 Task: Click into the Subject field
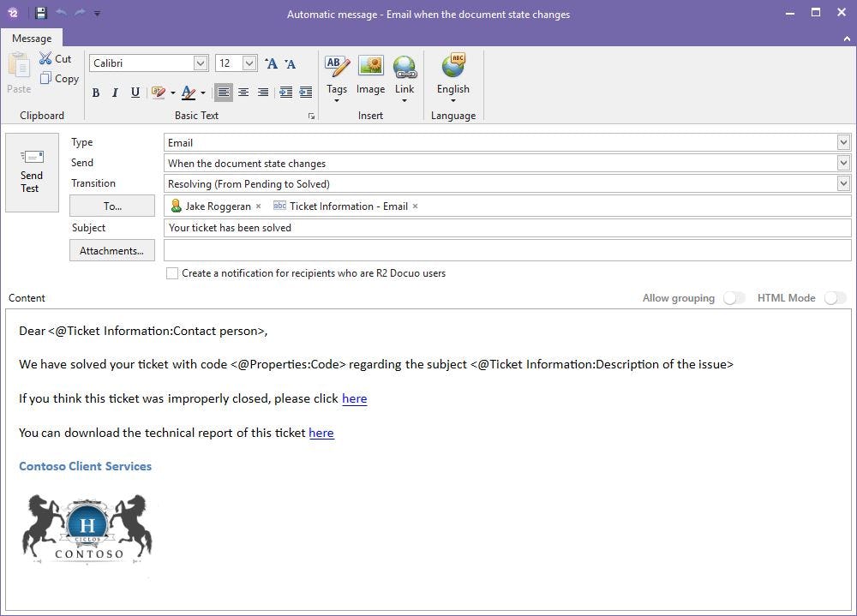click(x=428, y=227)
